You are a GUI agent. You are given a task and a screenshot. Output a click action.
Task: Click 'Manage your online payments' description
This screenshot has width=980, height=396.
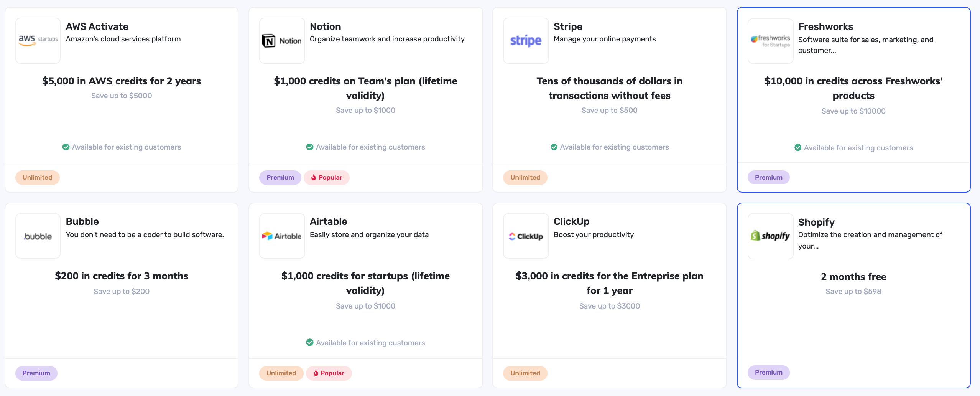click(x=605, y=39)
